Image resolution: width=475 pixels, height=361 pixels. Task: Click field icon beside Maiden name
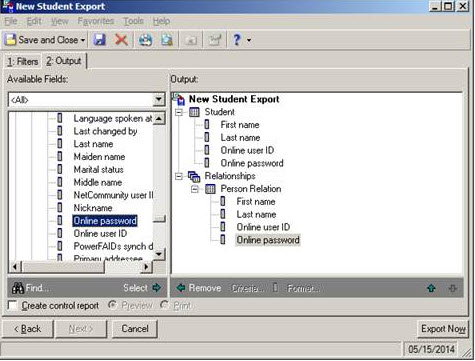(x=60, y=157)
